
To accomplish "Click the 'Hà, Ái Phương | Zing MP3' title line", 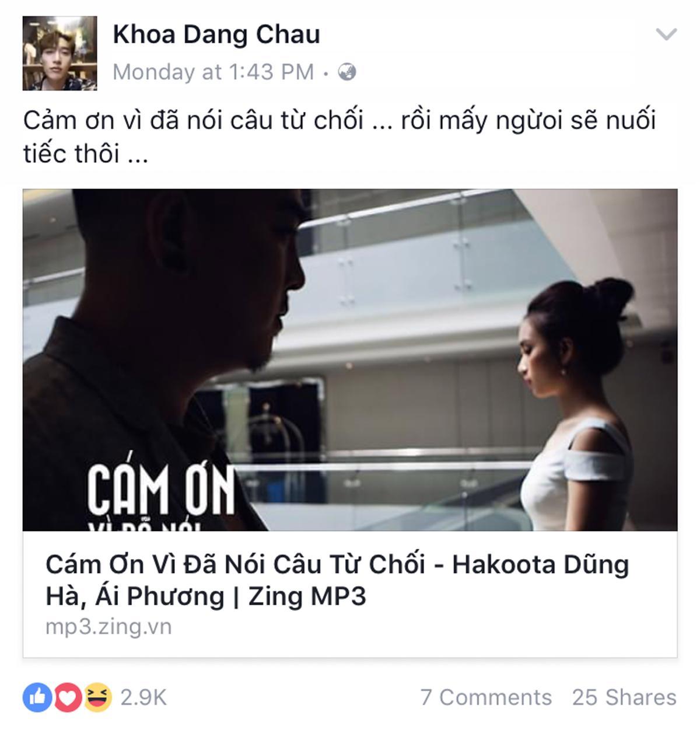I will pyautogui.click(x=205, y=596).
